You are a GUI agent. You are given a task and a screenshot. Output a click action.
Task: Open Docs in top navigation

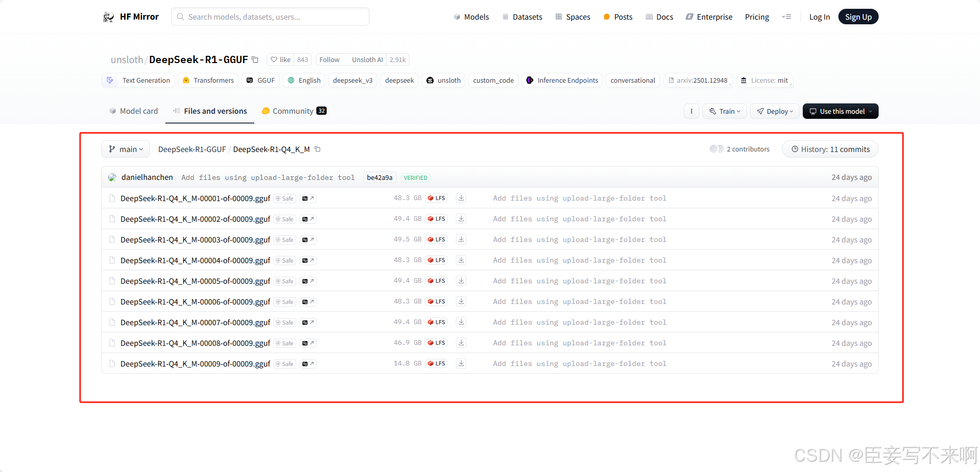pos(659,17)
